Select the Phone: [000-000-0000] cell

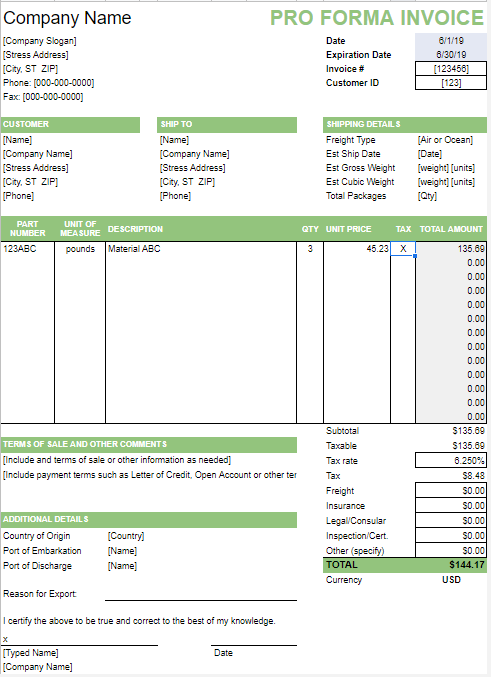point(48,83)
